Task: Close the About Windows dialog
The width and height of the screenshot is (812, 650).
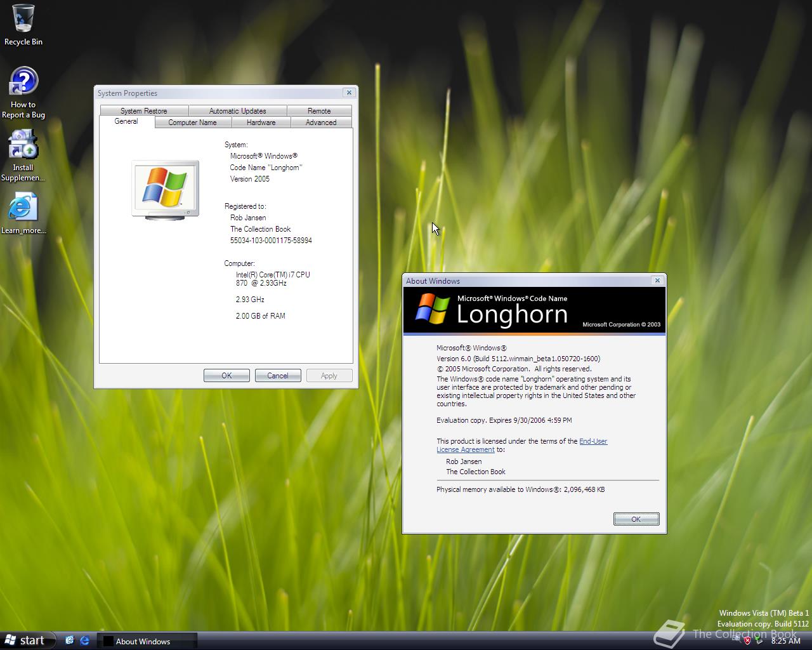Action: (658, 281)
